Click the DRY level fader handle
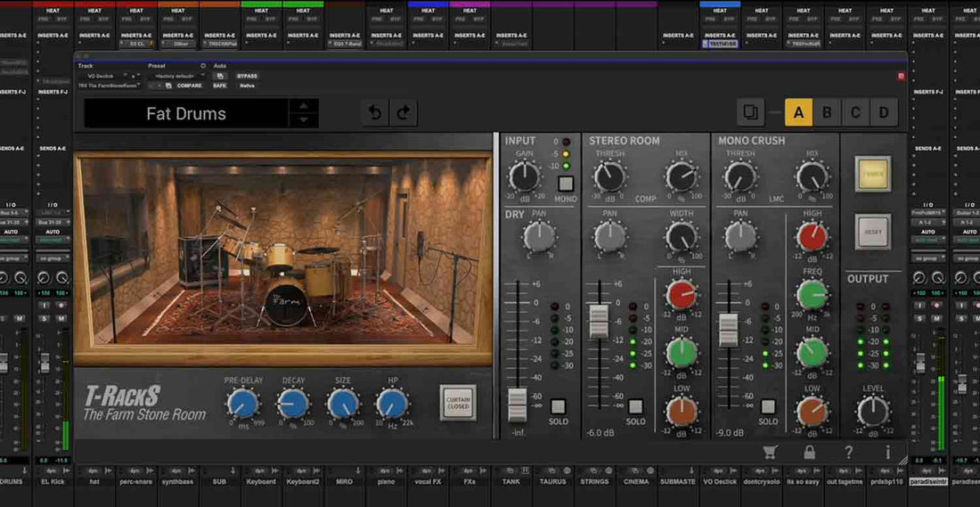The height and width of the screenshot is (507, 980). point(517,405)
